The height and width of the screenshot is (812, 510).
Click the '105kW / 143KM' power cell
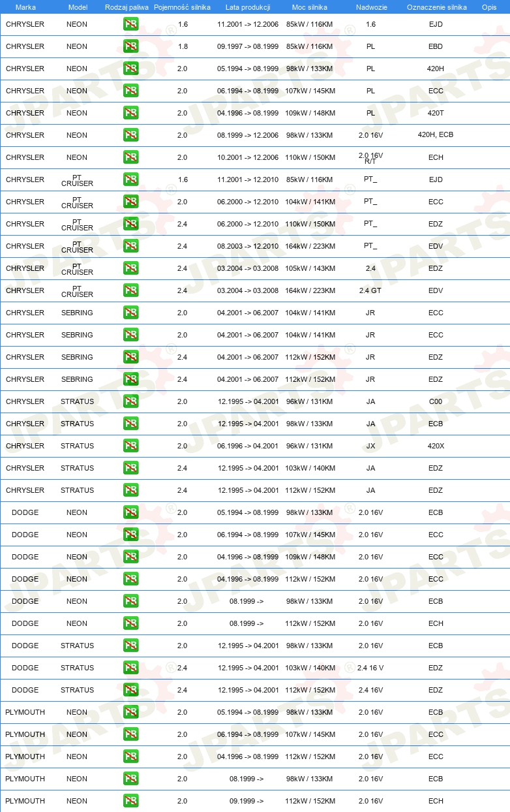(310, 268)
